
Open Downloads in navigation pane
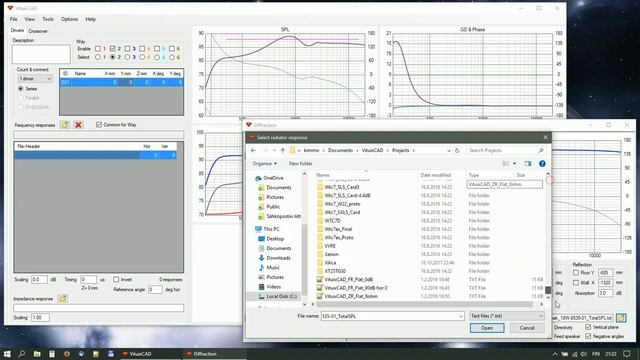click(274, 258)
